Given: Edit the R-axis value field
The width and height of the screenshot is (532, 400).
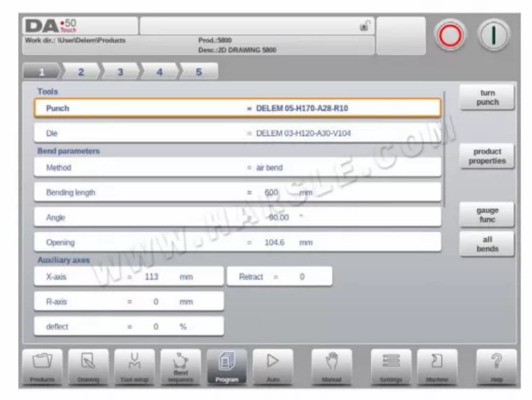Looking at the screenshot, I should [129, 302].
